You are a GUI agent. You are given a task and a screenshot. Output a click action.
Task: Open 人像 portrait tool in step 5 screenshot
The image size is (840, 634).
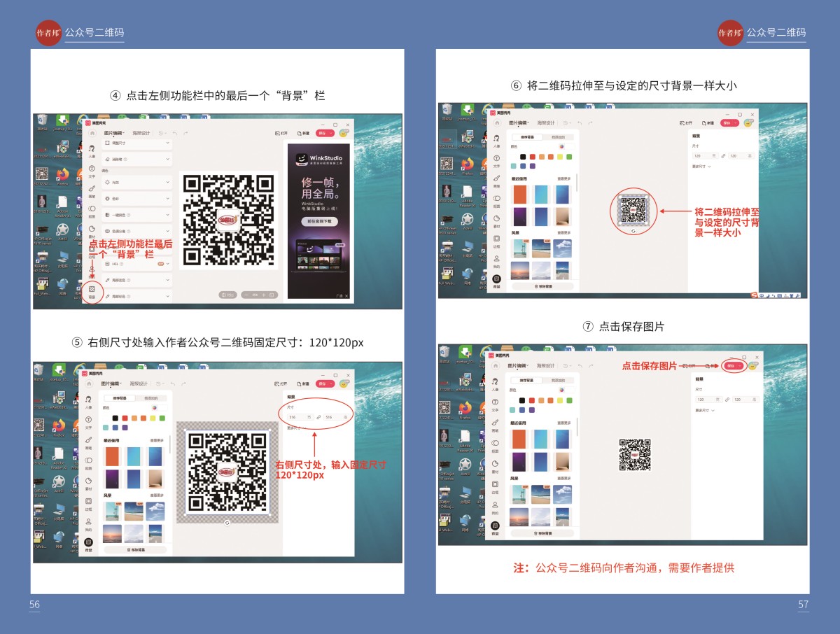coord(89,400)
